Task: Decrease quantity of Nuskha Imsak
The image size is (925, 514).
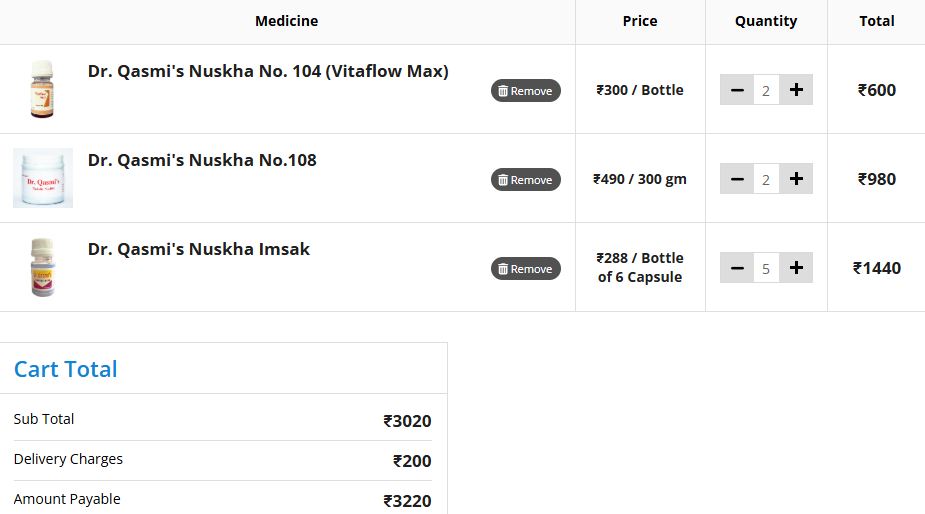Action: 737,268
